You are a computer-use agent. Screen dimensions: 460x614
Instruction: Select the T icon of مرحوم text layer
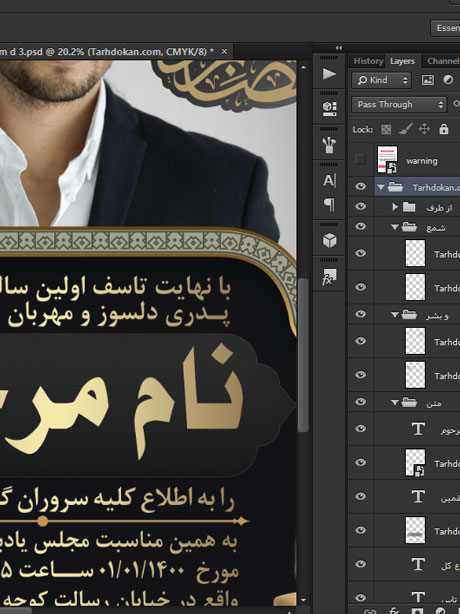[x=418, y=429]
